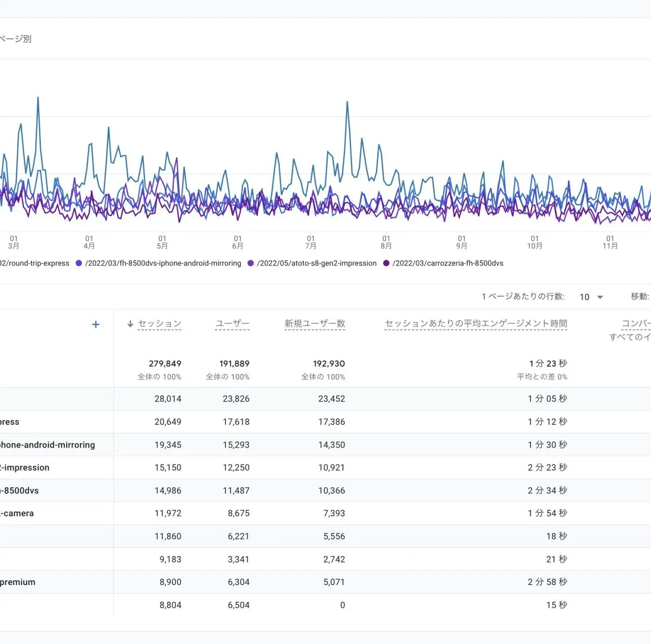Click the 移動 label beside rows dropdown

pos(640,297)
